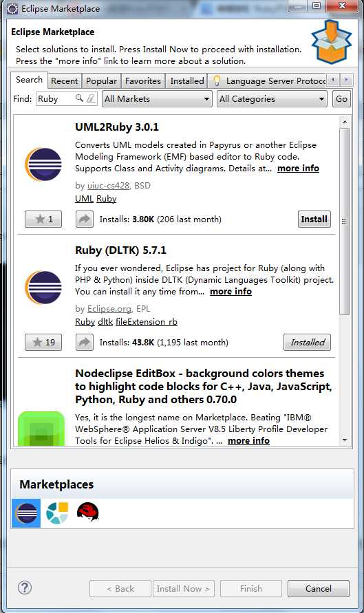Click the dltk tag link

click(x=105, y=322)
